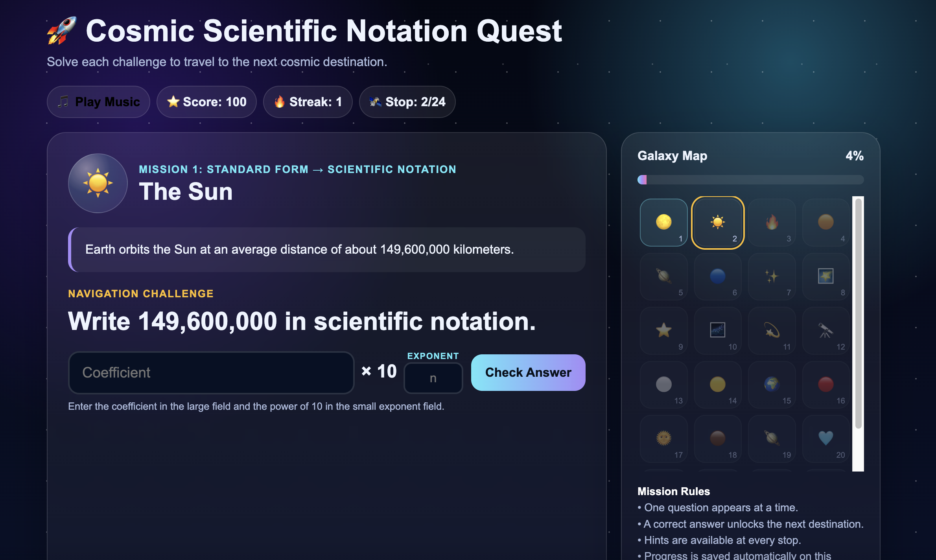Open the comet orbit tile 11
Viewport: 936px width, 560px height.
pos(772,331)
